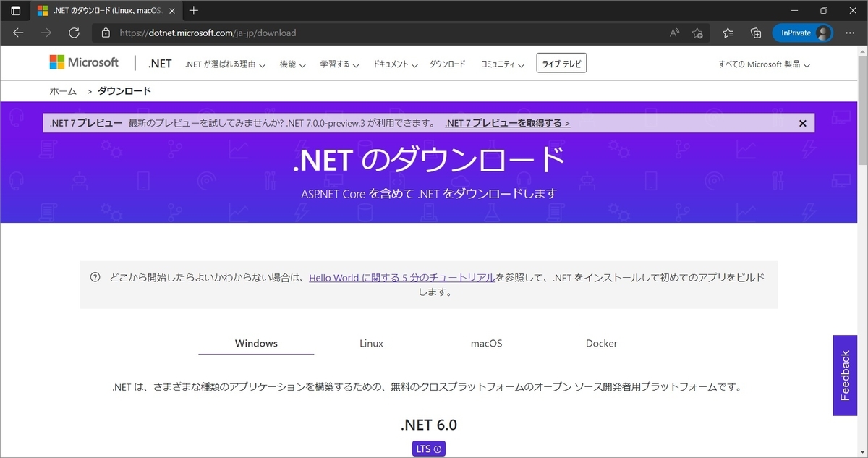Image resolution: width=868 pixels, height=458 pixels.
Task: Switch to the macOS tab
Action: click(x=486, y=344)
